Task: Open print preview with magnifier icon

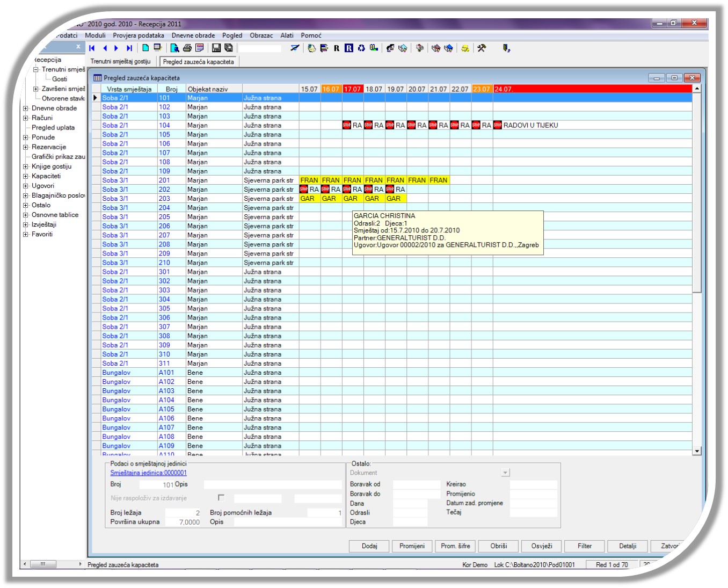Action: point(174,48)
